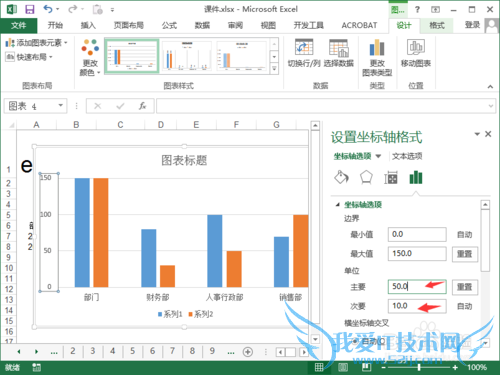Viewport: 500px width, 375px height.
Task: Click the 移动图表 move chart icon
Action: (x=416, y=47)
